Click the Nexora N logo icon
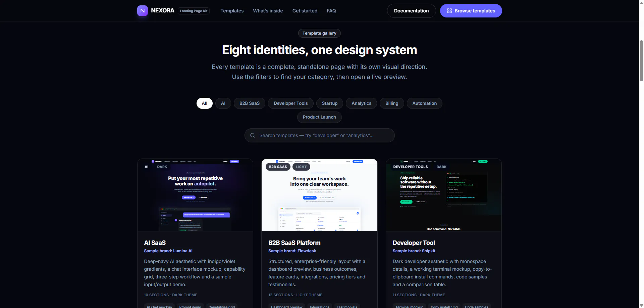The image size is (644, 308). 143,11
